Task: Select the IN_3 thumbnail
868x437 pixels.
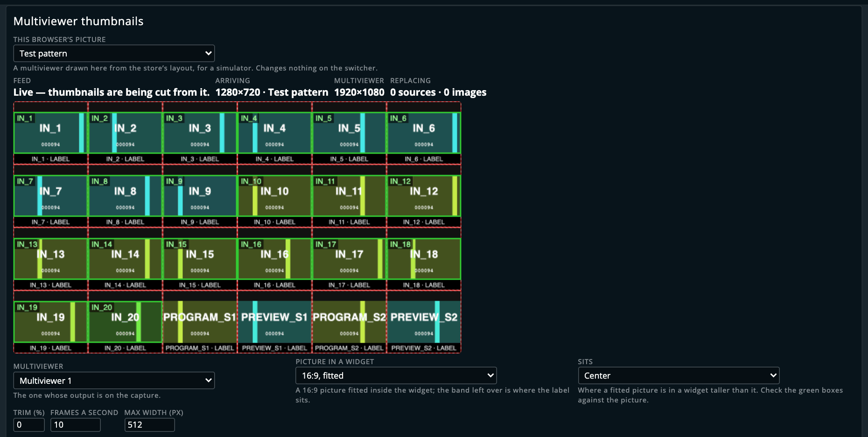Action: coord(200,133)
